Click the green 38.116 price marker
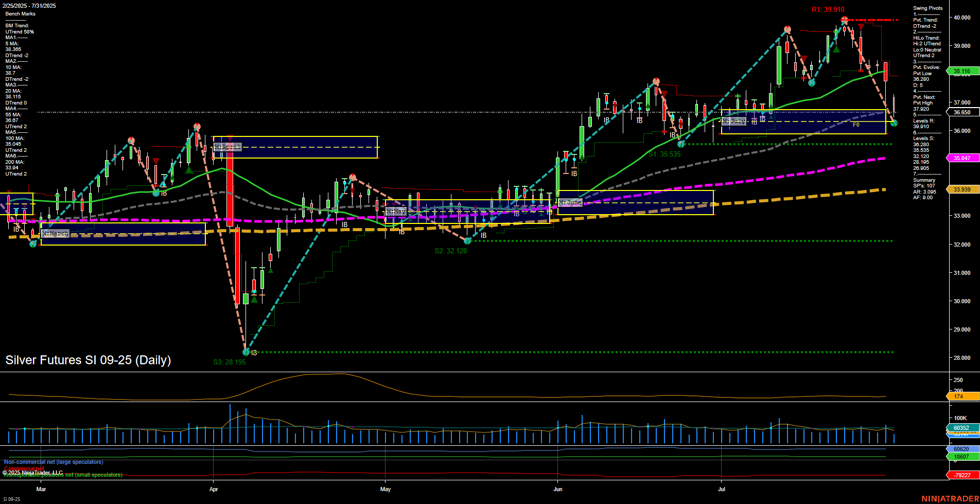The width and height of the screenshot is (980, 504). (x=962, y=71)
